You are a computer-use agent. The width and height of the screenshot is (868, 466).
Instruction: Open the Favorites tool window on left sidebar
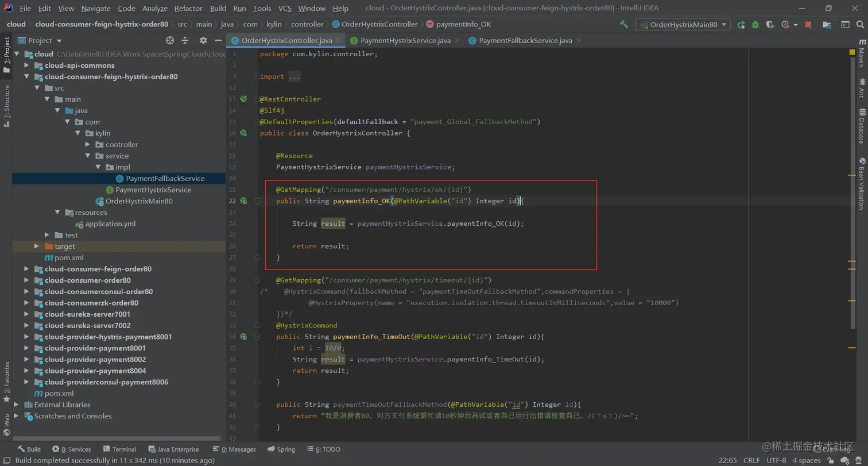click(6, 382)
